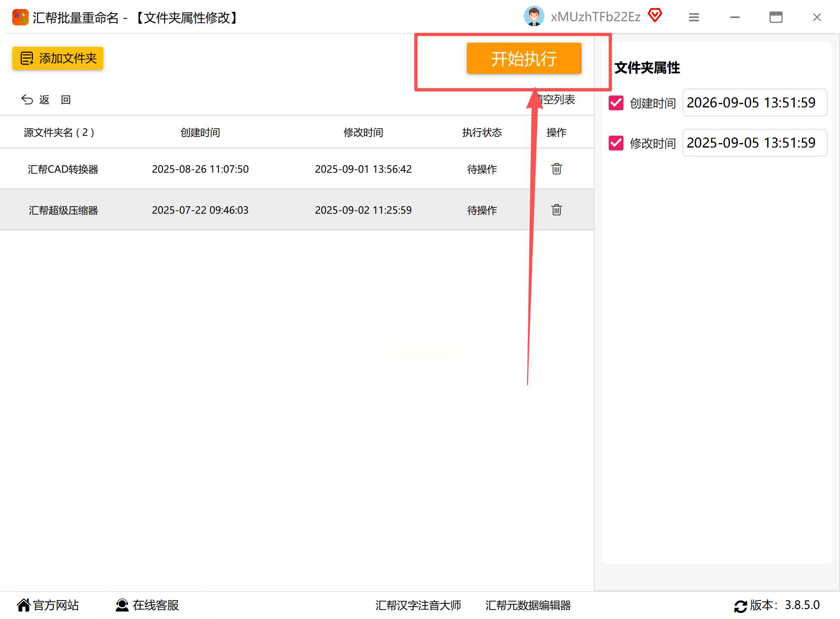Click the version refresh icon
840x619 pixels.
tap(740, 606)
